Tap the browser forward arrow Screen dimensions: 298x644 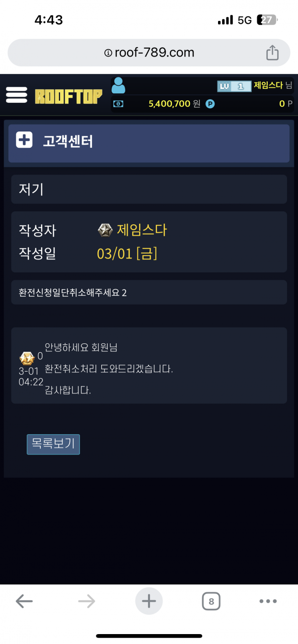point(86,601)
